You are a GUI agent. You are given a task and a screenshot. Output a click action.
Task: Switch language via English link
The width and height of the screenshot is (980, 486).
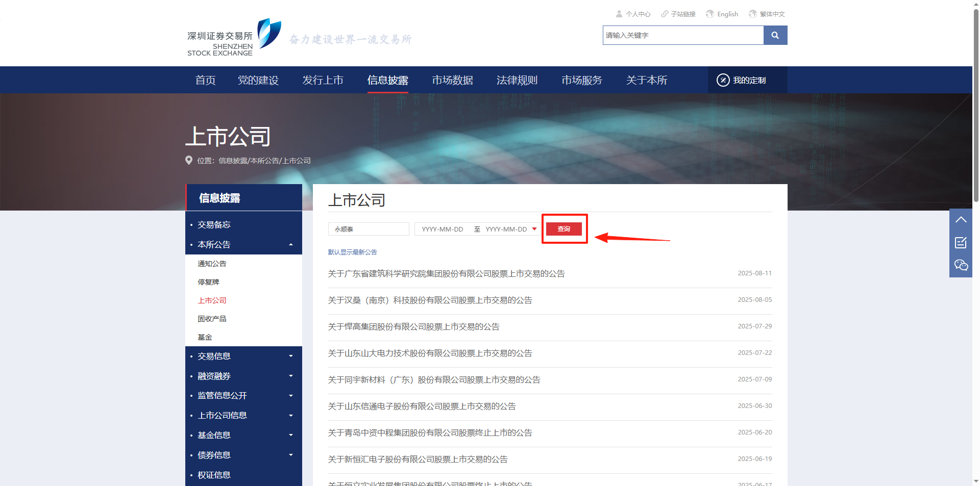[x=727, y=14]
